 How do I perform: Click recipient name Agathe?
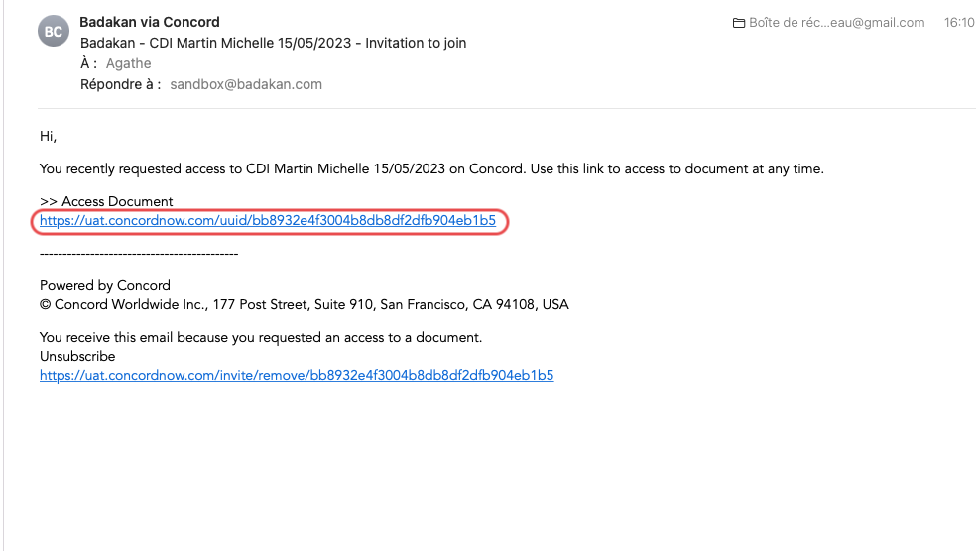128,63
